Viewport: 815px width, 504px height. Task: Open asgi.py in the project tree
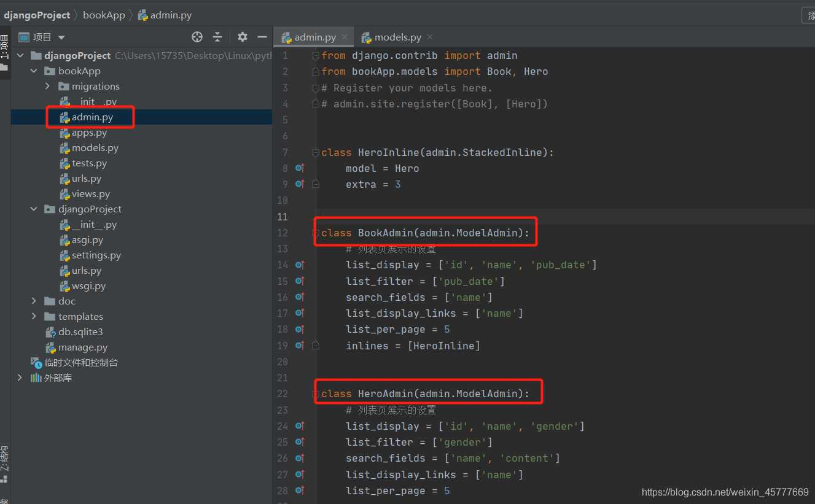tap(87, 239)
